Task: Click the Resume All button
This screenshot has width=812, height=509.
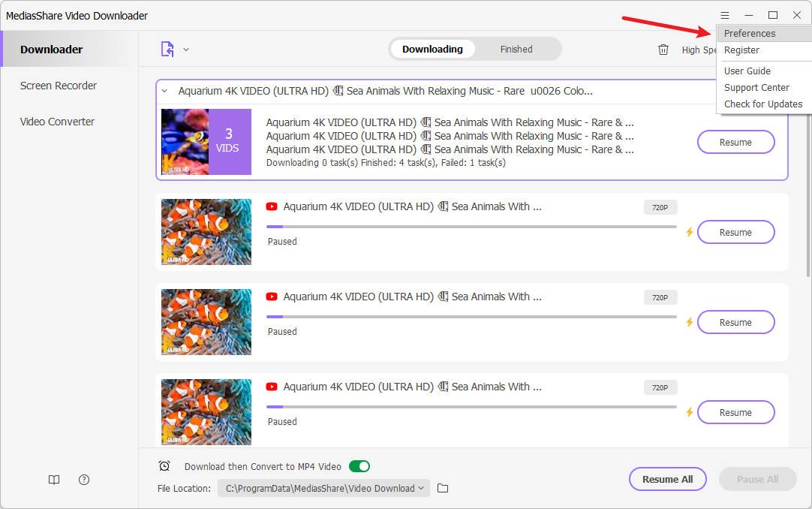Action: point(667,479)
